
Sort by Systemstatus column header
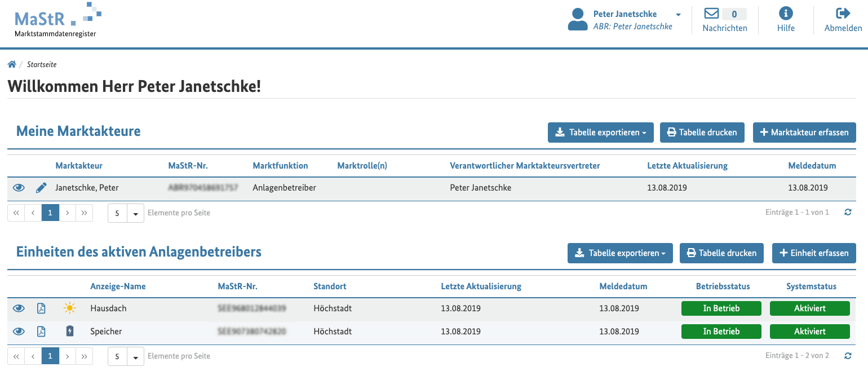811,286
